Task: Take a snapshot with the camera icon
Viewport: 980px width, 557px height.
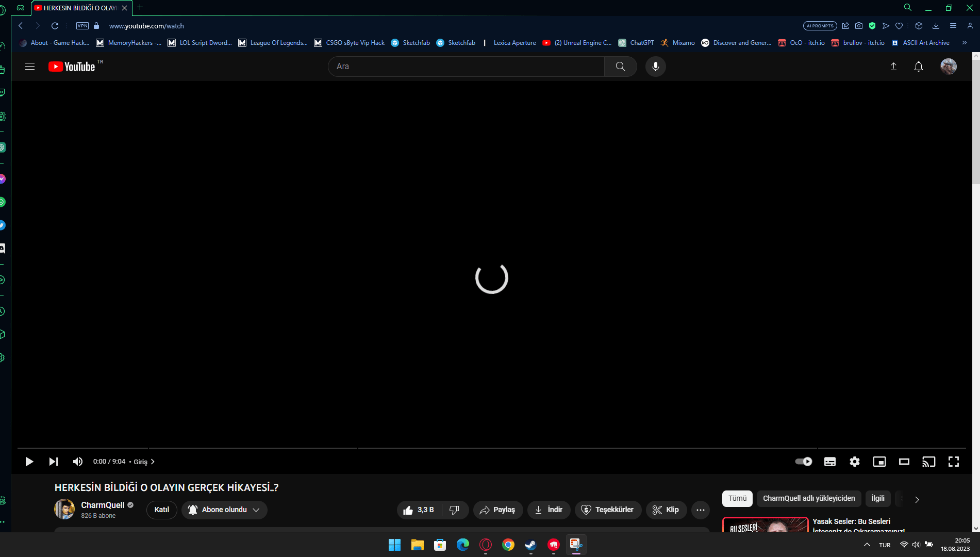Action: pos(858,26)
